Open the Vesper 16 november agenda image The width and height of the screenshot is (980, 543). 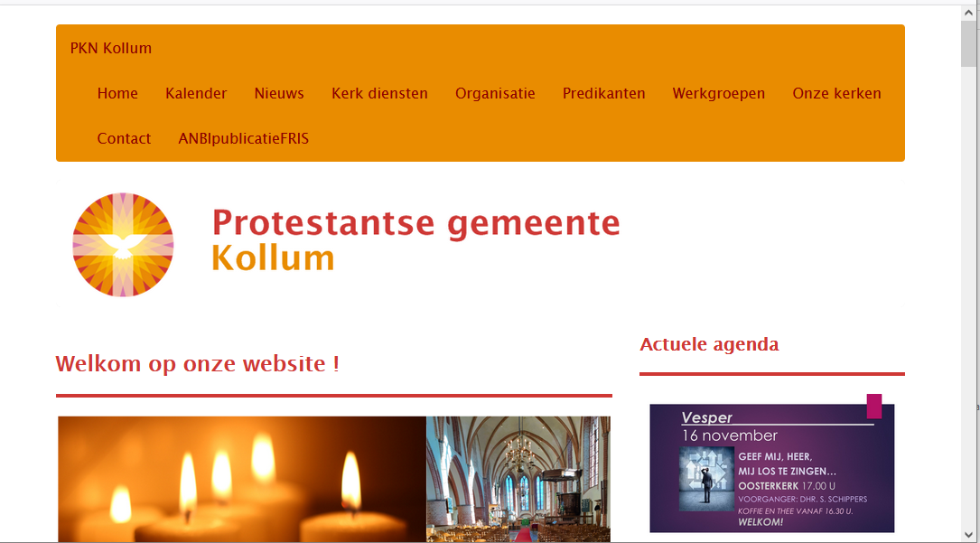point(772,468)
